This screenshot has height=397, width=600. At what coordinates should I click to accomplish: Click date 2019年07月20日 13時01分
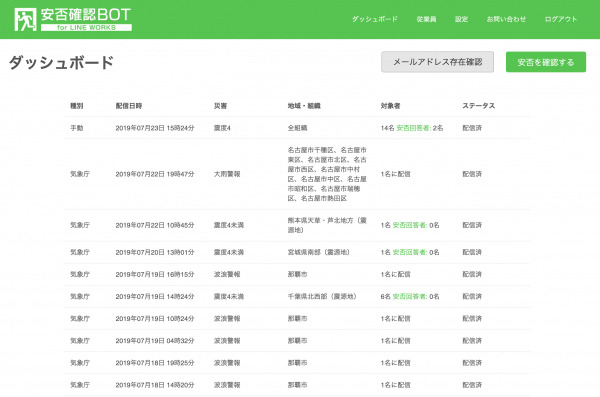(x=155, y=252)
